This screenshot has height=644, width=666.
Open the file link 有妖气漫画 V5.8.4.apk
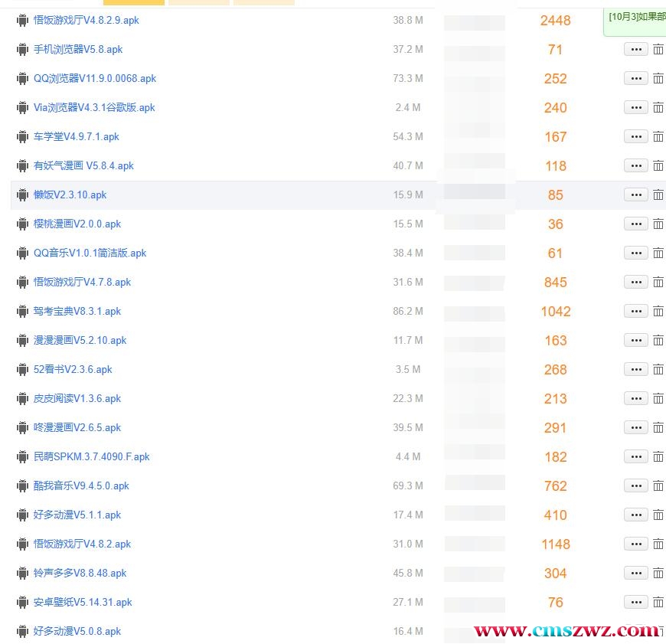(83, 165)
